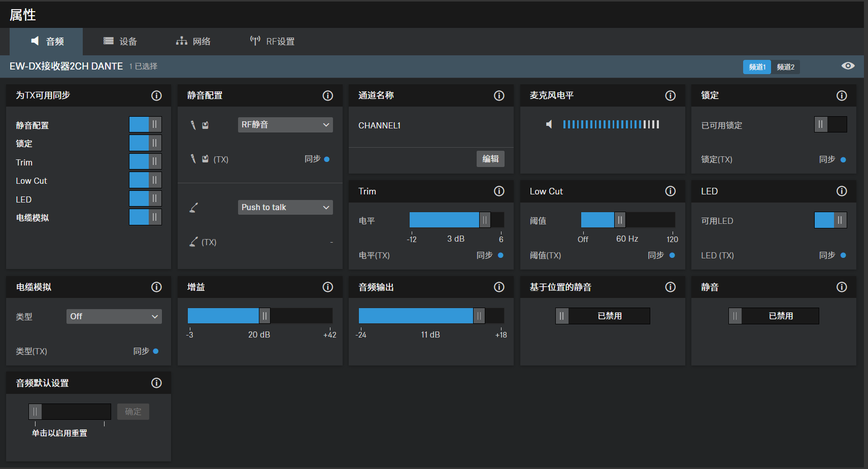Disable the 可用LED toggle
The width and height of the screenshot is (868, 469).
[x=830, y=220]
